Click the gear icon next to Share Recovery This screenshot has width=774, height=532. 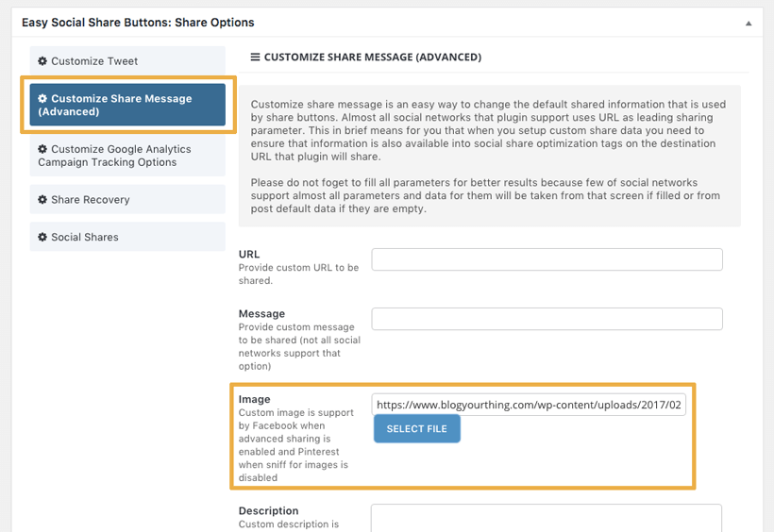click(42, 200)
